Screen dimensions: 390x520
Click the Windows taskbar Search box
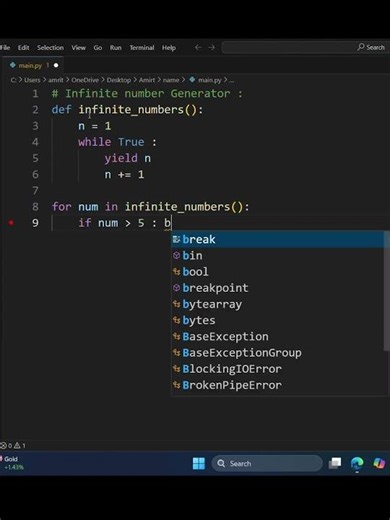click(267, 463)
